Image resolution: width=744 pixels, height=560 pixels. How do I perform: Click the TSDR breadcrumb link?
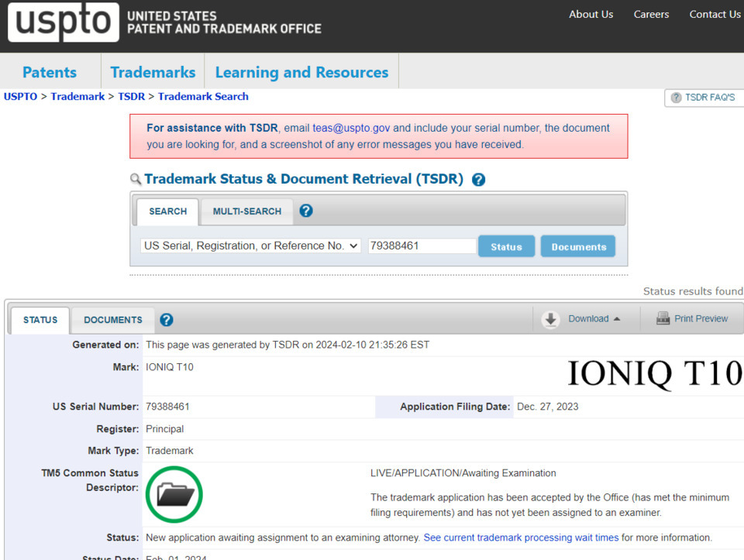pos(132,96)
